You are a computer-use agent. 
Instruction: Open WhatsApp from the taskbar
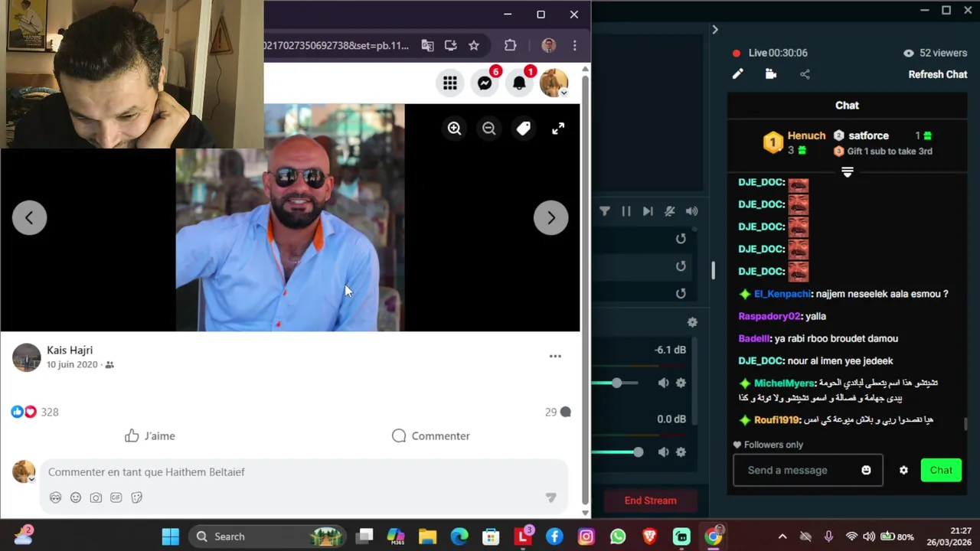(x=618, y=536)
